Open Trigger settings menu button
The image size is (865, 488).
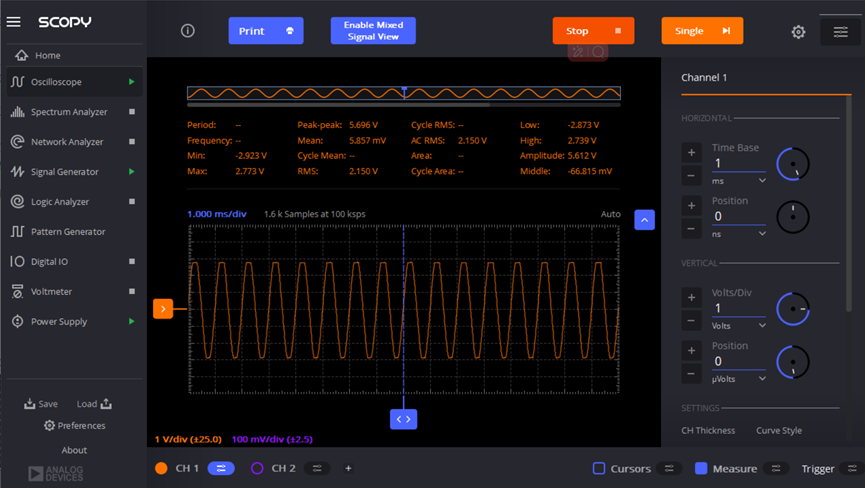coord(852,469)
